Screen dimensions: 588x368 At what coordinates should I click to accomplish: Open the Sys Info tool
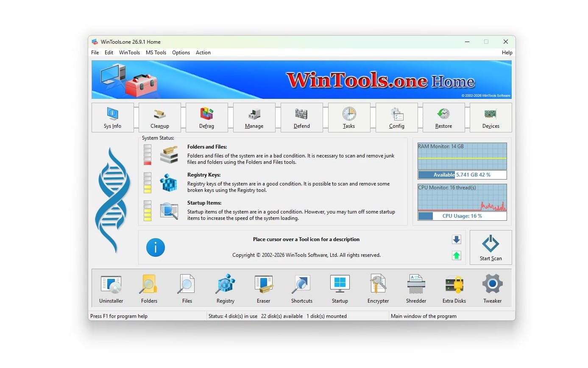coord(113,118)
